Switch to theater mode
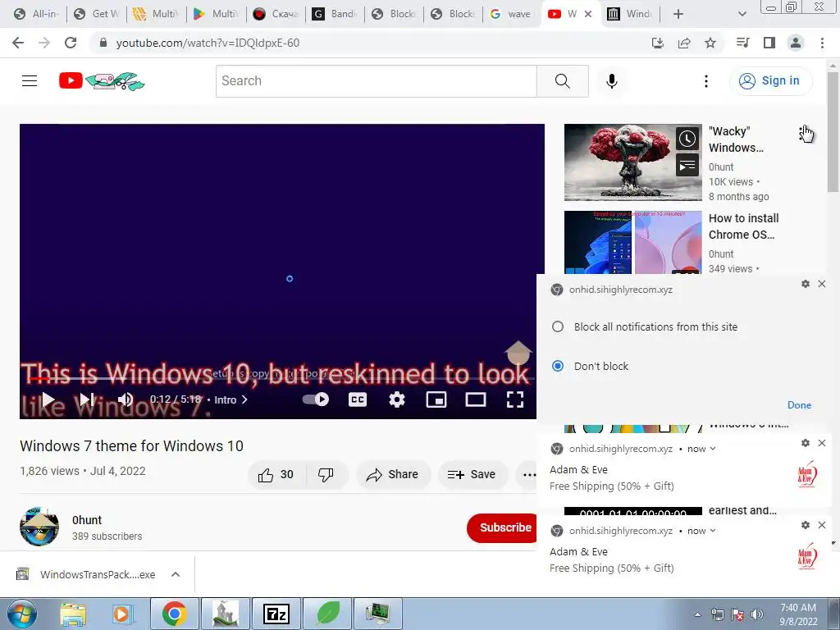This screenshot has height=630, width=840. tap(475, 399)
